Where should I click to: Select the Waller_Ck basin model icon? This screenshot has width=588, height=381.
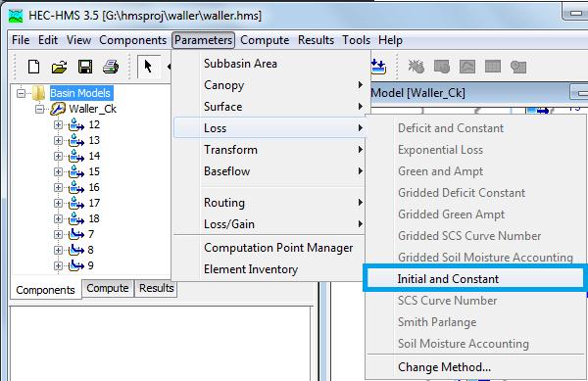(x=58, y=109)
